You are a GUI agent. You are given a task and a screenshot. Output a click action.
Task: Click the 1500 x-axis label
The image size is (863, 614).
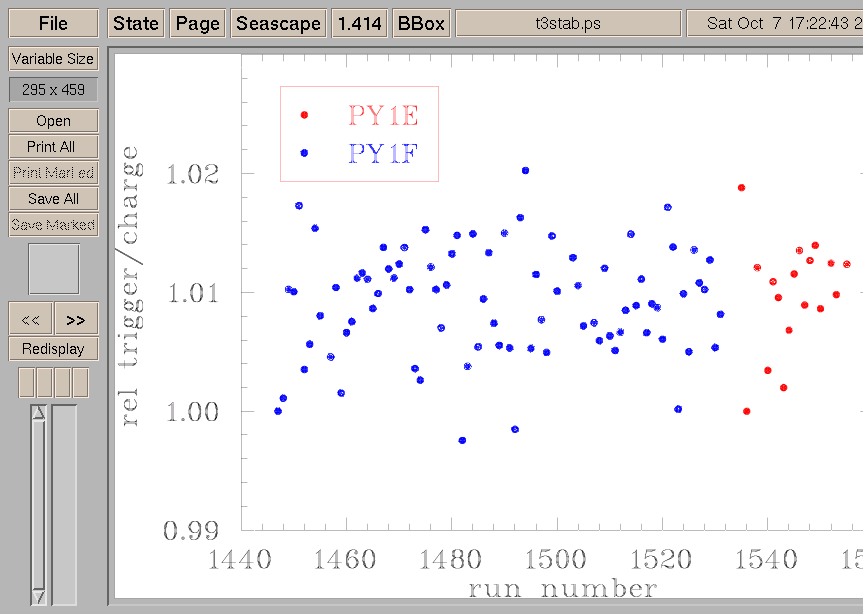point(555,560)
